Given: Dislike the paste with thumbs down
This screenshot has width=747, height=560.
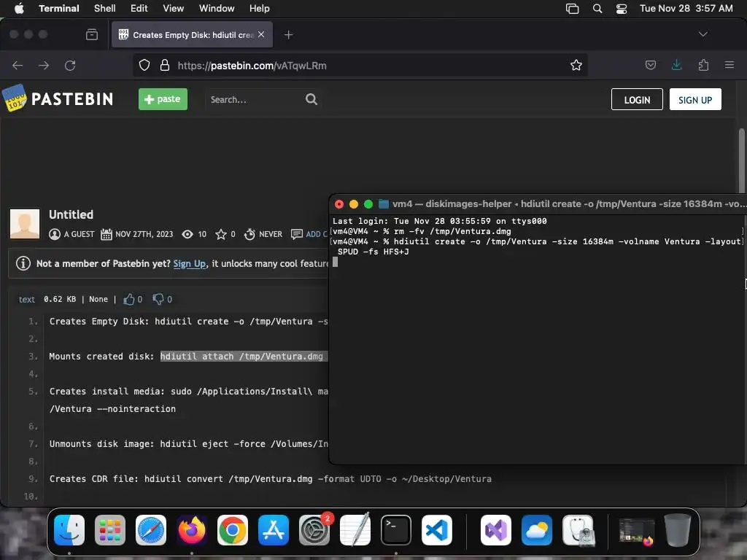Looking at the screenshot, I should click(x=158, y=299).
